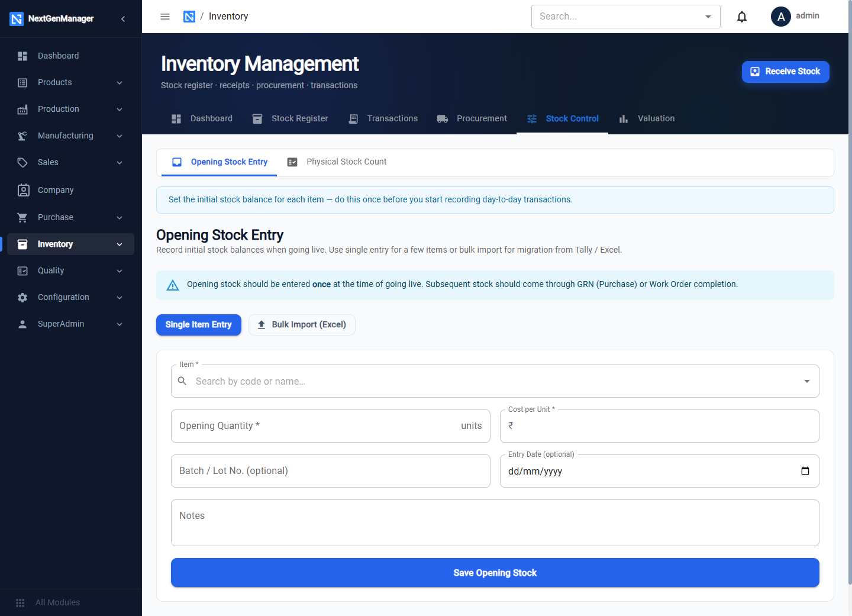Expand the Purchase submenu chevron
Screen dimensions: 852x616
(x=120, y=217)
